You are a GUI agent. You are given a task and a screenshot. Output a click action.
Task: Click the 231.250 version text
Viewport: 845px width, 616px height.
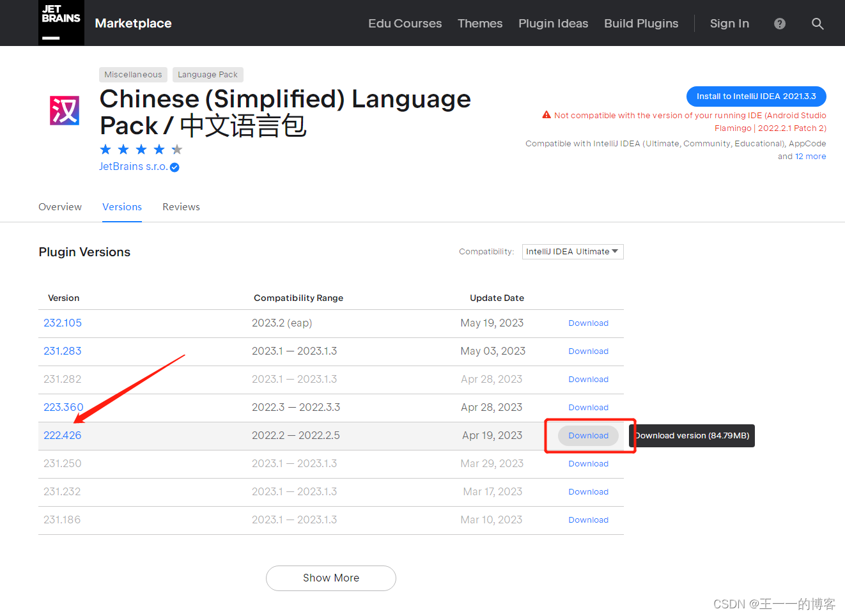tap(63, 464)
